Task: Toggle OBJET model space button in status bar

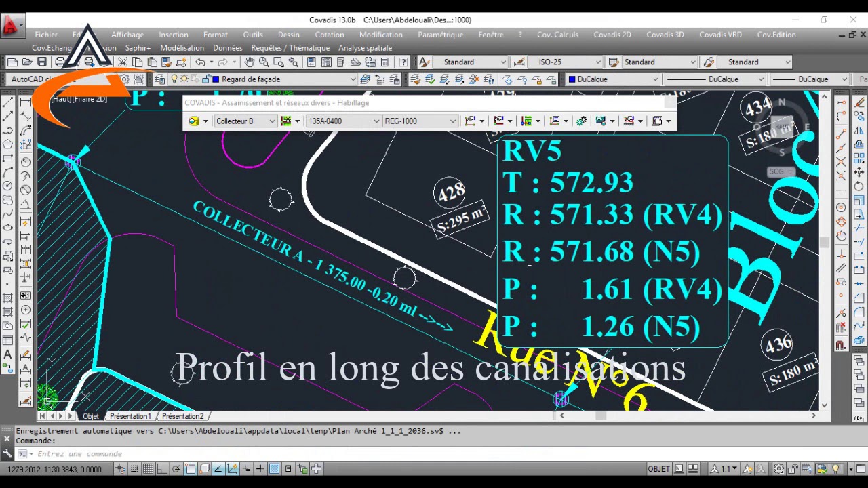Action: click(x=659, y=468)
